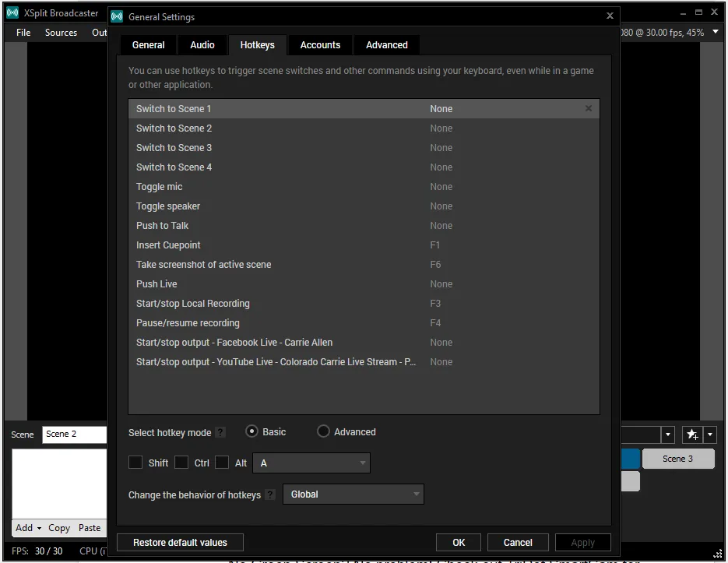Select the Switch to Scene 2 row
Screen dimensions: 728x563
pos(364,128)
